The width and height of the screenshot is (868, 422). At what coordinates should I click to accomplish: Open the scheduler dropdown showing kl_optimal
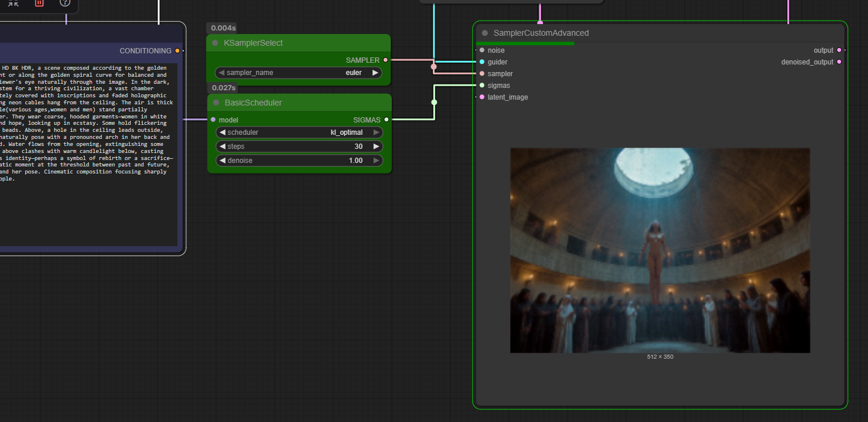pyautogui.click(x=300, y=132)
